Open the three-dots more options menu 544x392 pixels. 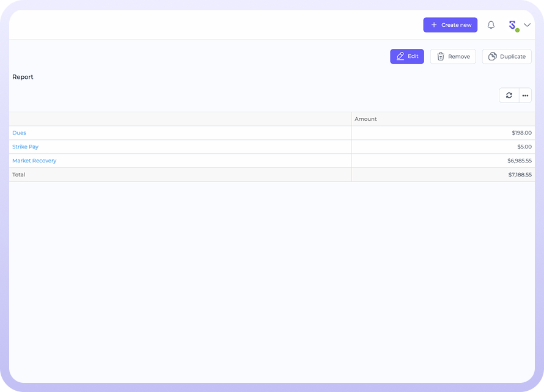pyautogui.click(x=525, y=95)
